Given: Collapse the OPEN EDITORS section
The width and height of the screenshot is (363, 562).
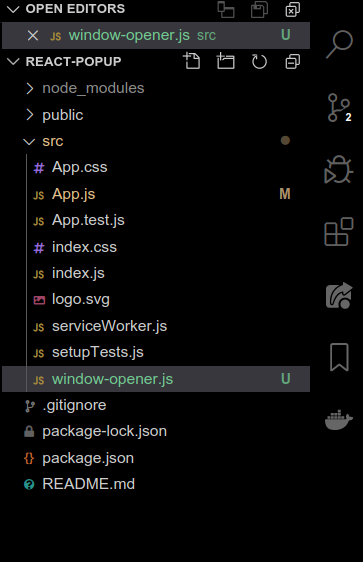Looking at the screenshot, I should pyautogui.click(x=13, y=9).
